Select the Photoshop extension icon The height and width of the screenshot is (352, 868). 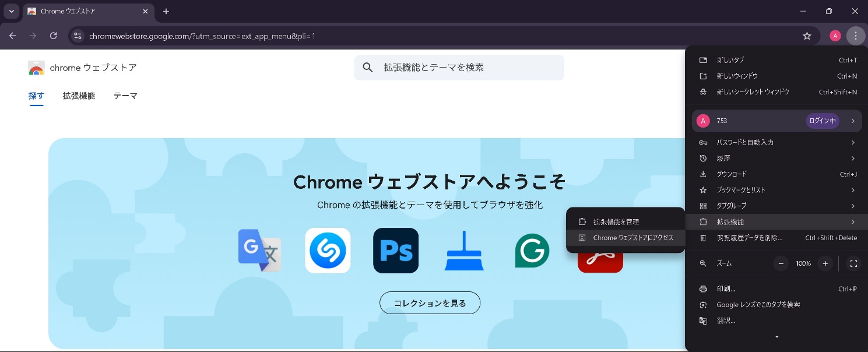click(x=396, y=251)
